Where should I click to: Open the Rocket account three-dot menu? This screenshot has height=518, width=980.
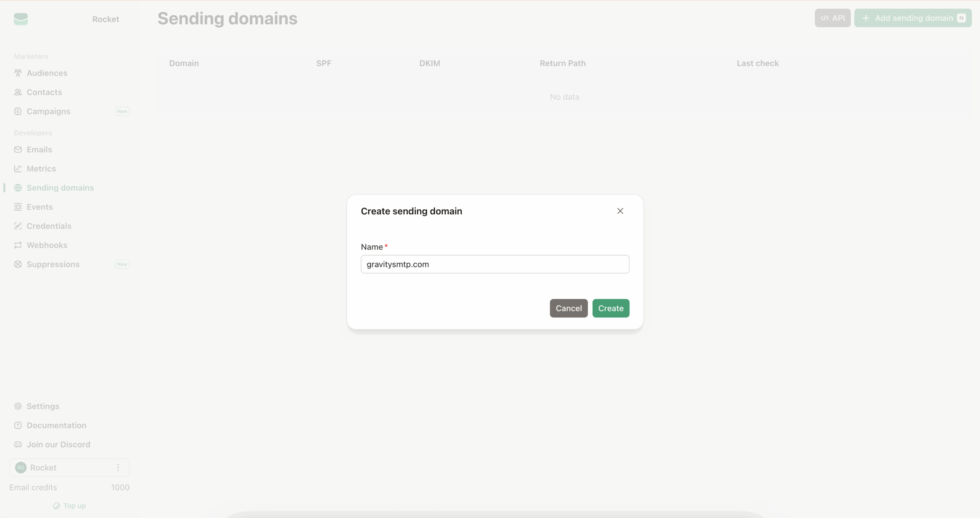(x=118, y=467)
